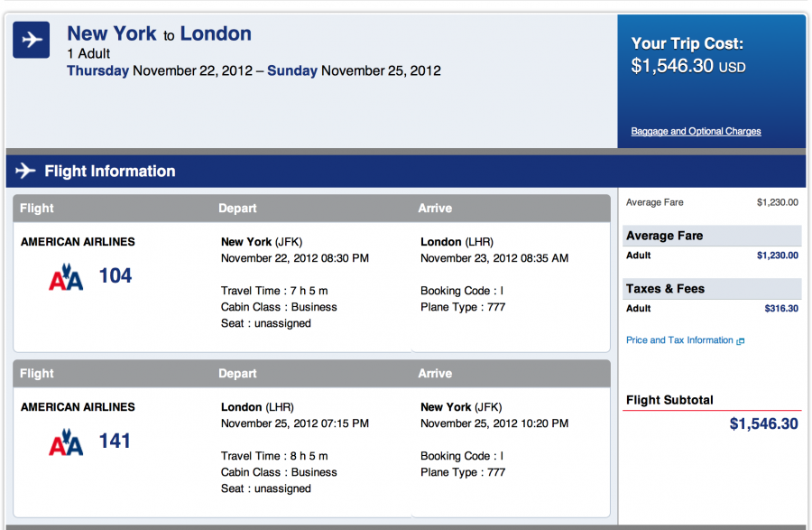This screenshot has height=530, width=812.
Task: Click the American Airlines logo for flight 141
Action: 66,443
